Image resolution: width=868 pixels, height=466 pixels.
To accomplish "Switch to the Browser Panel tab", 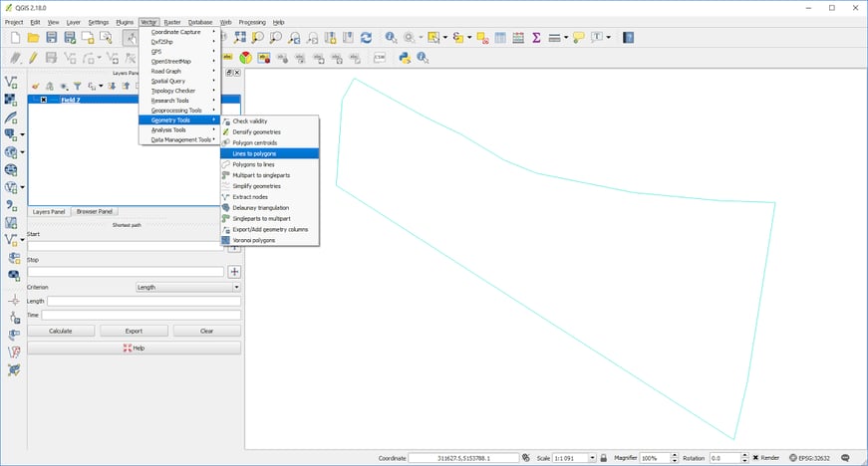I will click(95, 211).
